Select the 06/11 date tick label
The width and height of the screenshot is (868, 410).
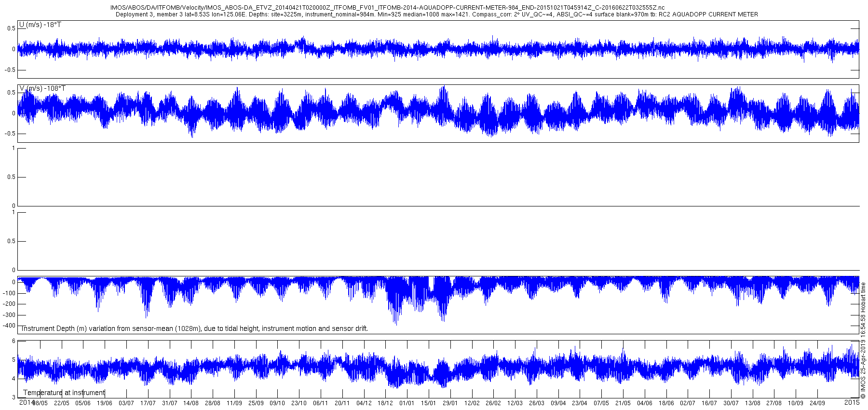pyautogui.click(x=321, y=403)
